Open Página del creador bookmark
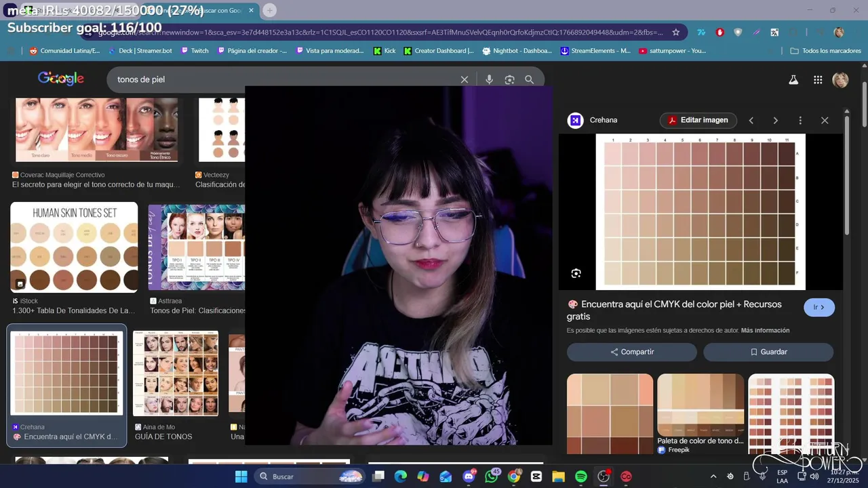Screen dimensions: 868x488 pyautogui.click(x=252, y=51)
